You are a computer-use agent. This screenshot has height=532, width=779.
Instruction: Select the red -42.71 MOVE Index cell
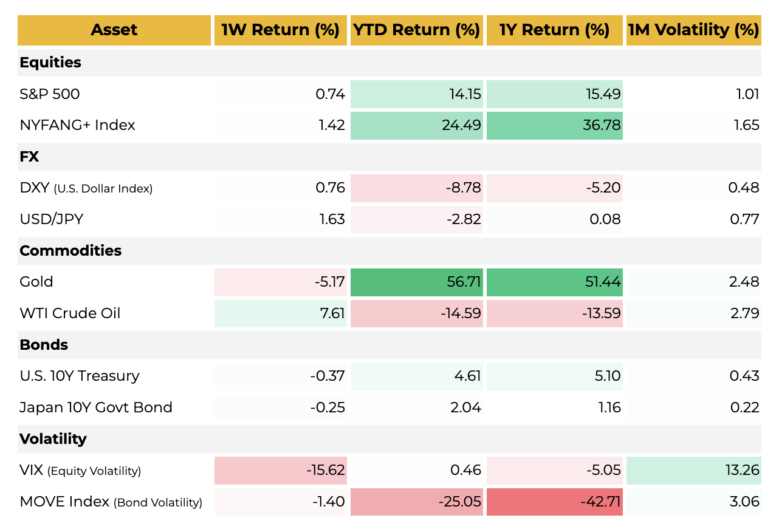pyautogui.click(x=554, y=502)
